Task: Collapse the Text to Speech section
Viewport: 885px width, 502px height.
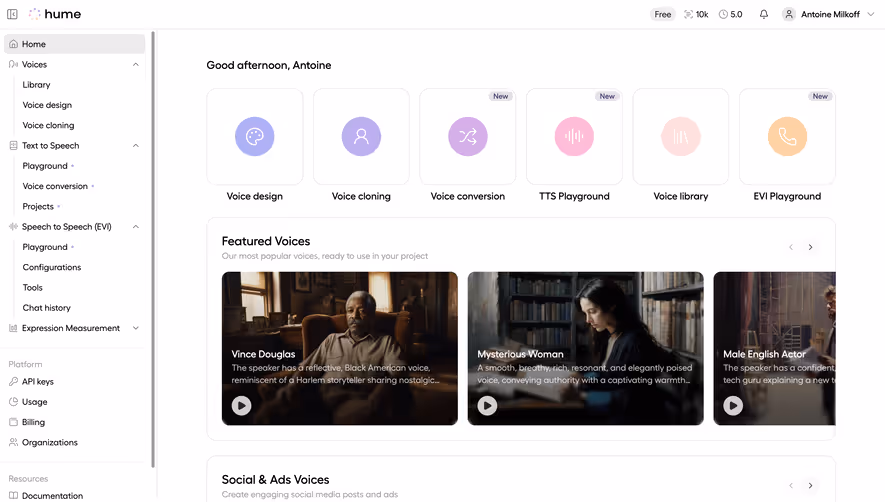Action: pos(135,146)
